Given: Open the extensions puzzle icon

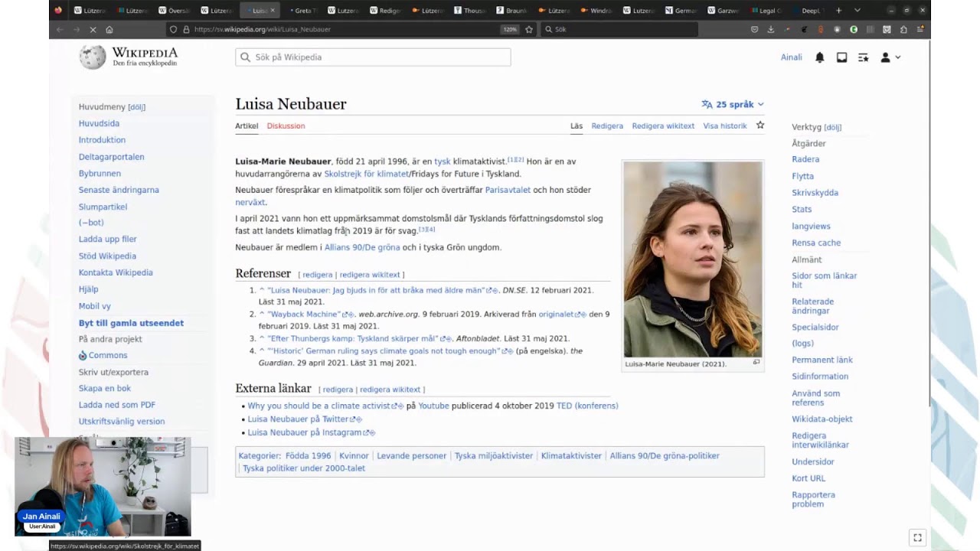Looking at the screenshot, I should coord(903,29).
